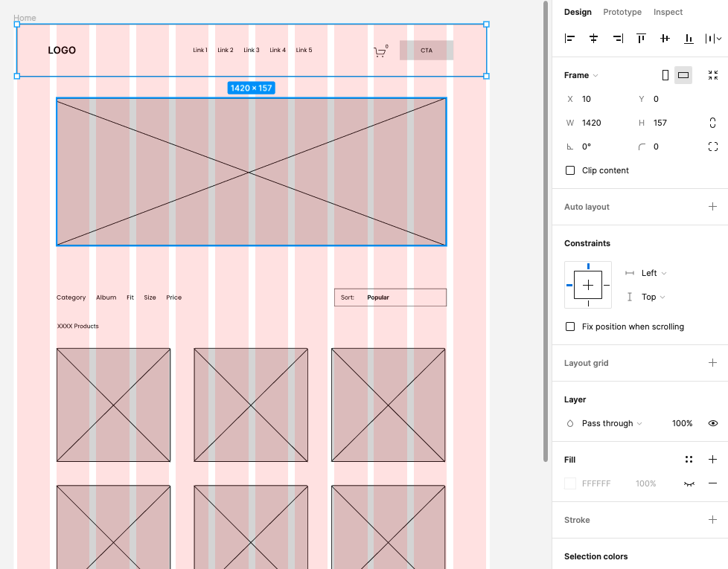
Task: Switch to the Prototype tab
Action: pos(622,12)
